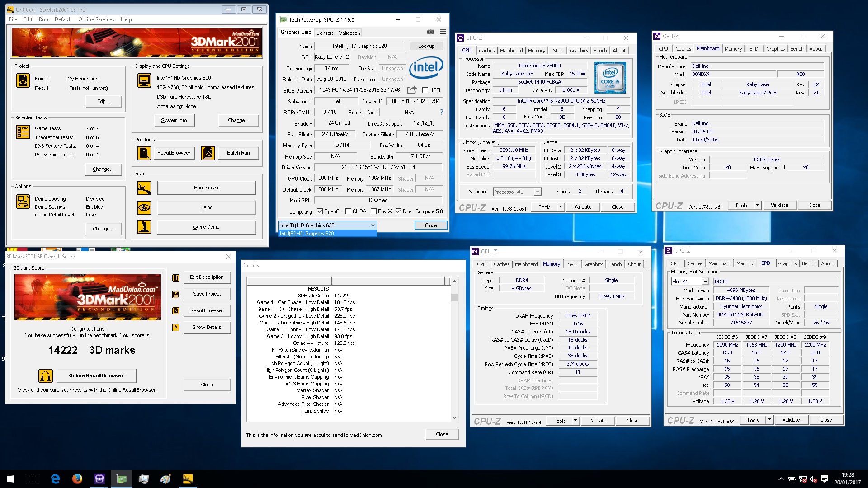Launch Firefox from the taskbar
868x488 pixels.
click(x=77, y=479)
